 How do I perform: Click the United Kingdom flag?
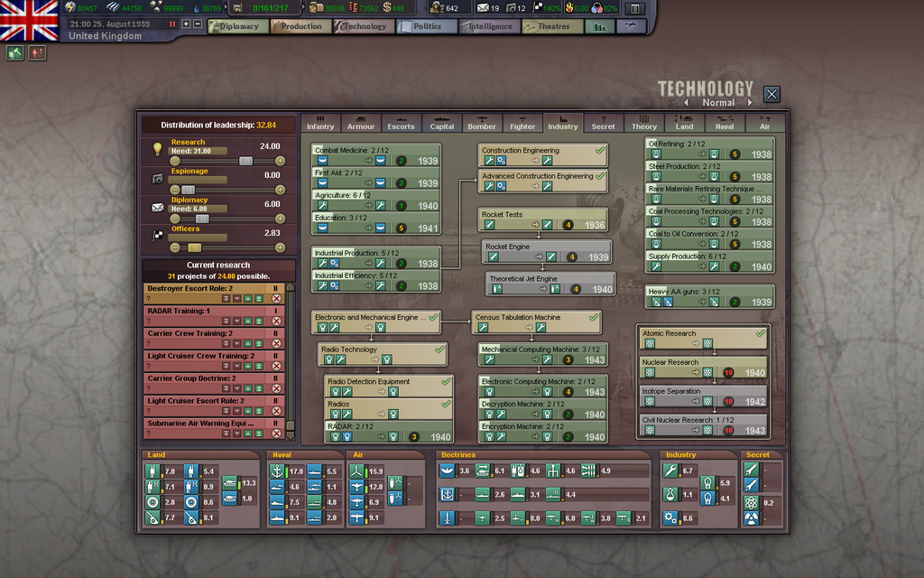[29, 21]
